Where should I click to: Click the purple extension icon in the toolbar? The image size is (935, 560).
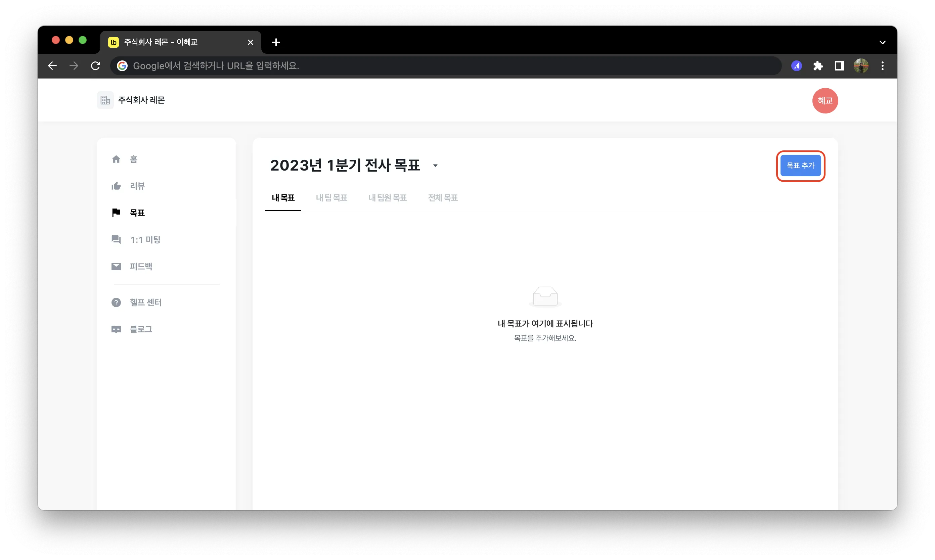[x=796, y=66]
